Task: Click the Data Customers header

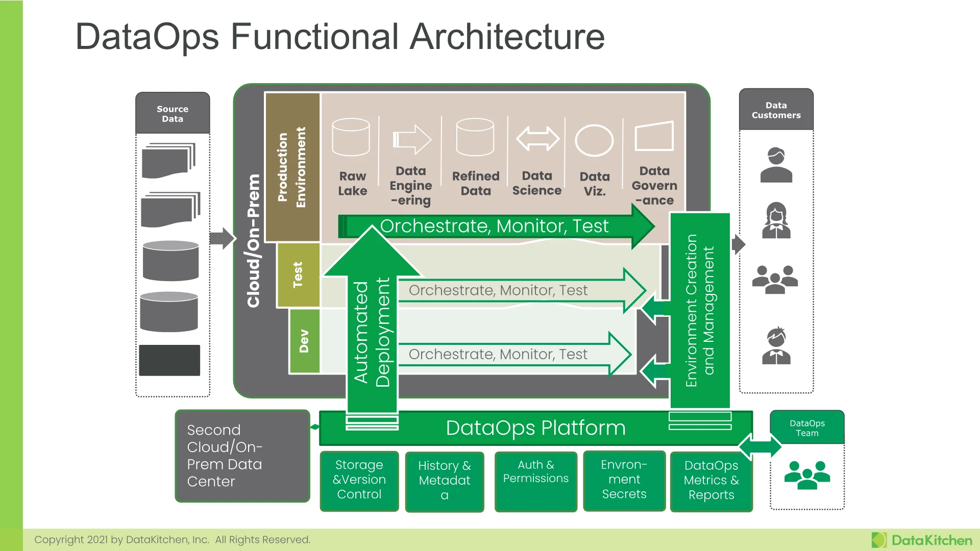Action: point(776,110)
